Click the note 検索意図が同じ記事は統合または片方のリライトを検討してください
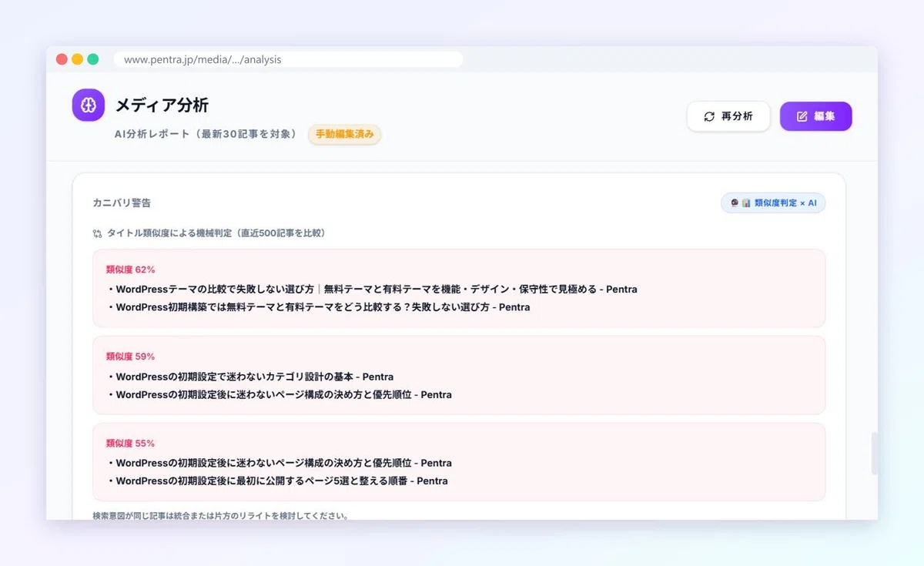Screen dimensions: 924x566 tap(220, 514)
